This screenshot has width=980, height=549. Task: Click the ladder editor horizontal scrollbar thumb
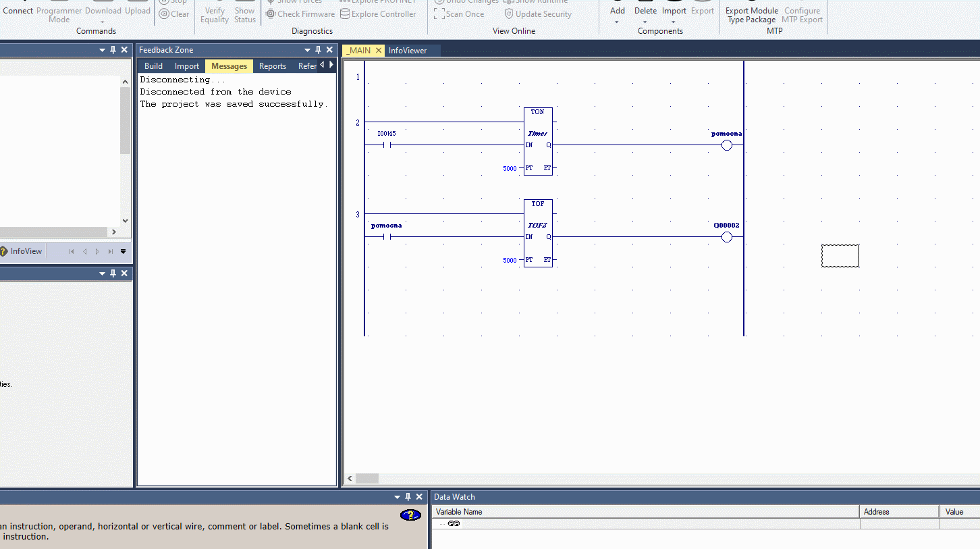(367, 479)
